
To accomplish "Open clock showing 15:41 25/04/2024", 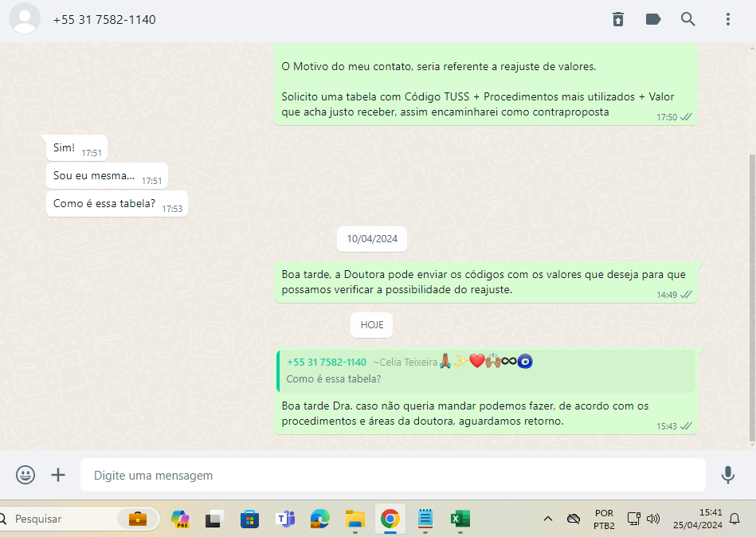I will 697,519.
